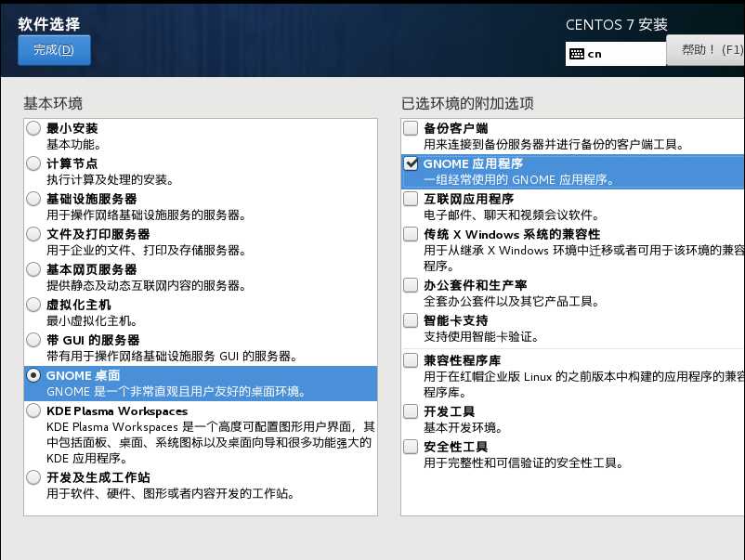Choose the 文件及打印服务器 radio button
This screenshot has width=745, height=560.
pyautogui.click(x=33, y=234)
